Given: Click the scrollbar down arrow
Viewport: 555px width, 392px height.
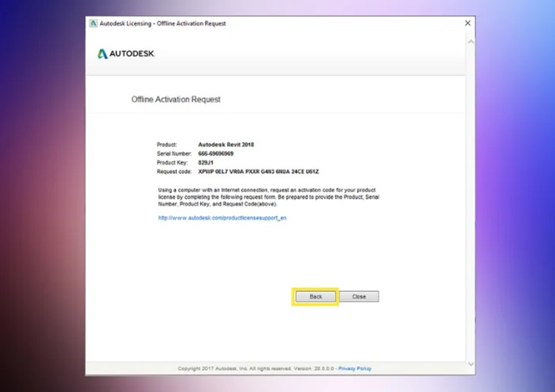Looking at the screenshot, I should (x=471, y=364).
